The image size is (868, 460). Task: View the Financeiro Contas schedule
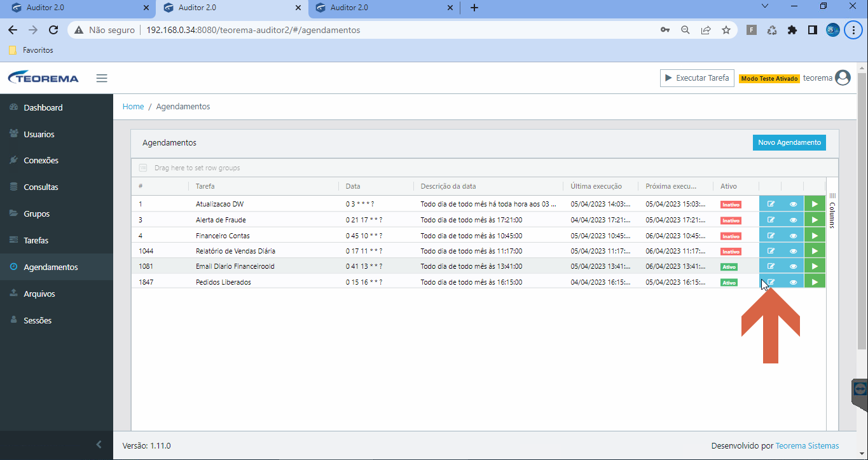793,235
